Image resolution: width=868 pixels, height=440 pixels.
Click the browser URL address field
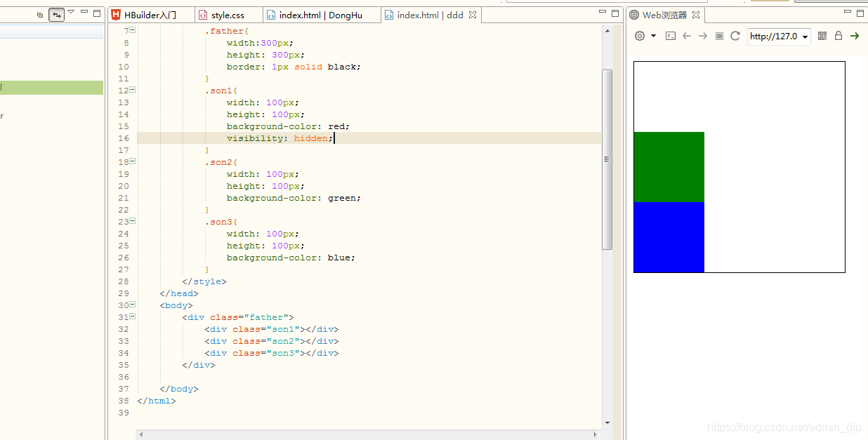pyautogui.click(x=773, y=36)
